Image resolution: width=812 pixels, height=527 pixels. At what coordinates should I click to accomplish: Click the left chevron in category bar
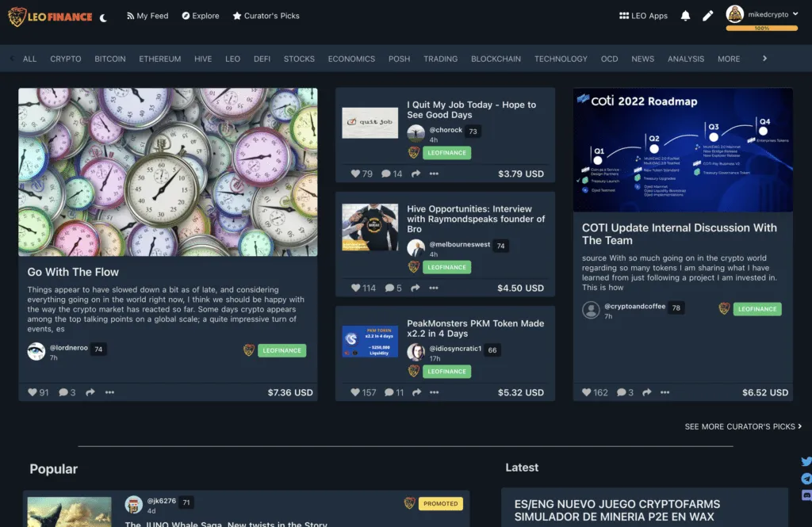(x=11, y=59)
